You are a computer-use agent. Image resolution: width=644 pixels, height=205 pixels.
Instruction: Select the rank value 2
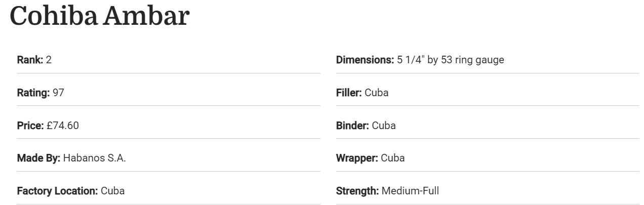[49, 60]
